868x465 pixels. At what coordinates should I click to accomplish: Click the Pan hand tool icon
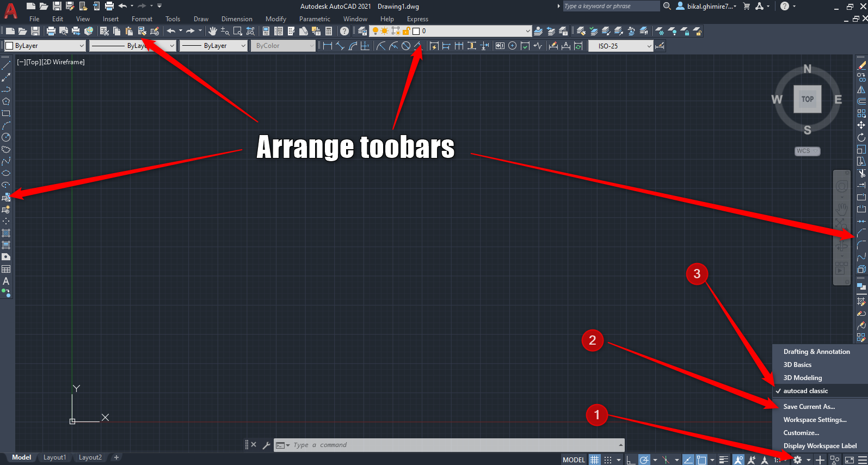click(213, 31)
